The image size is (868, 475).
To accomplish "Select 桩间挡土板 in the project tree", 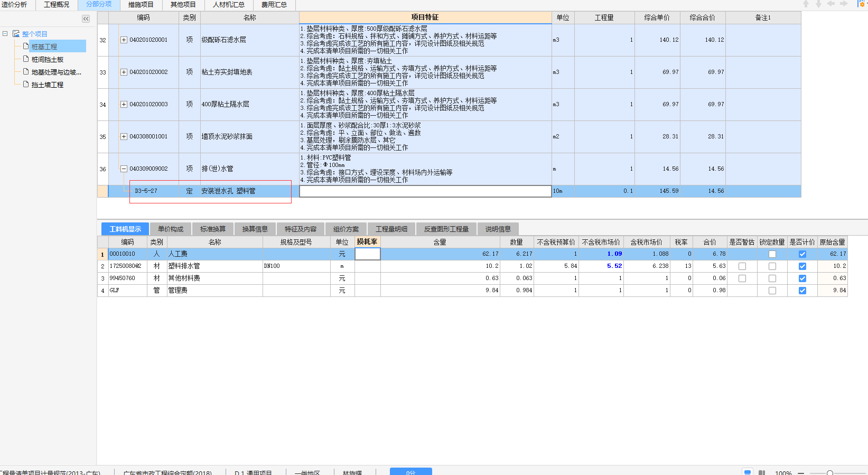I will [x=48, y=59].
